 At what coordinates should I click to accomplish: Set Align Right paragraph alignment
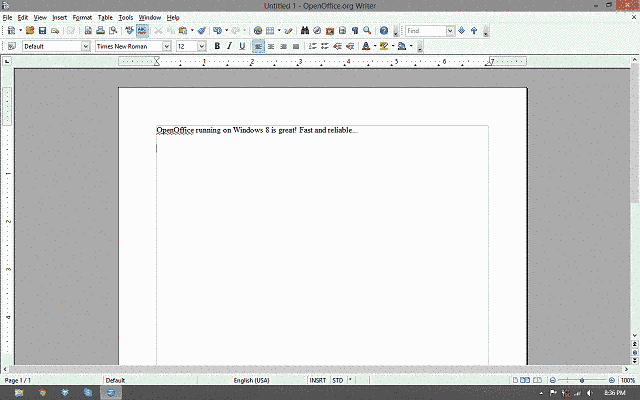click(284, 46)
